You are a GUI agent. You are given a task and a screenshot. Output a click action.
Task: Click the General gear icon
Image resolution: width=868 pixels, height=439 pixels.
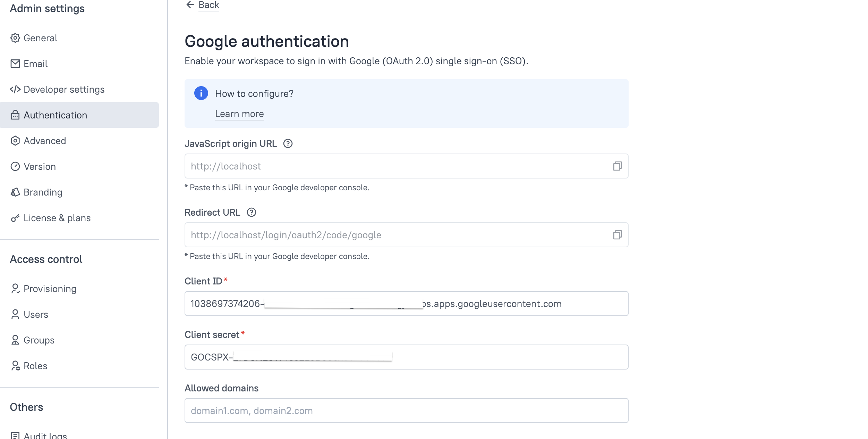pos(15,38)
